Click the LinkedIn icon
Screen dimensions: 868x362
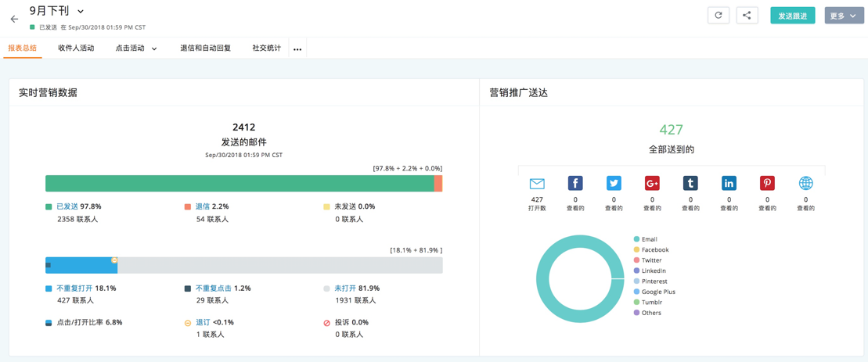coord(729,184)
